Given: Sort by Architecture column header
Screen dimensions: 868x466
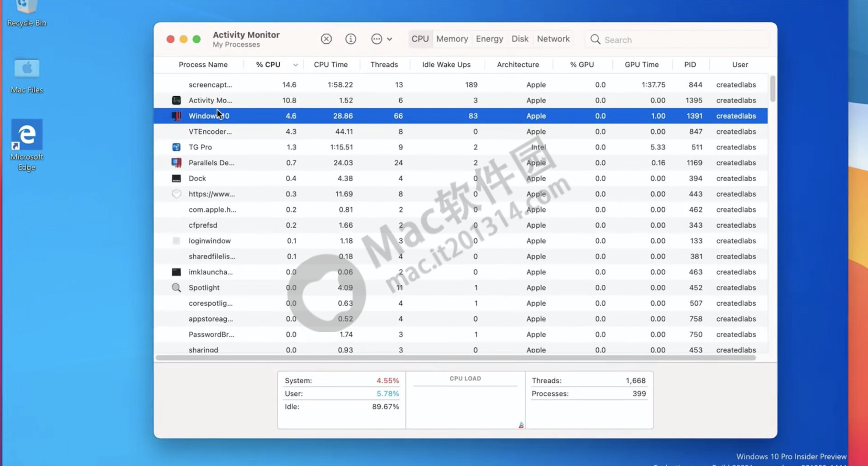Looking at the screenshot, I should (x=518, y=65).
